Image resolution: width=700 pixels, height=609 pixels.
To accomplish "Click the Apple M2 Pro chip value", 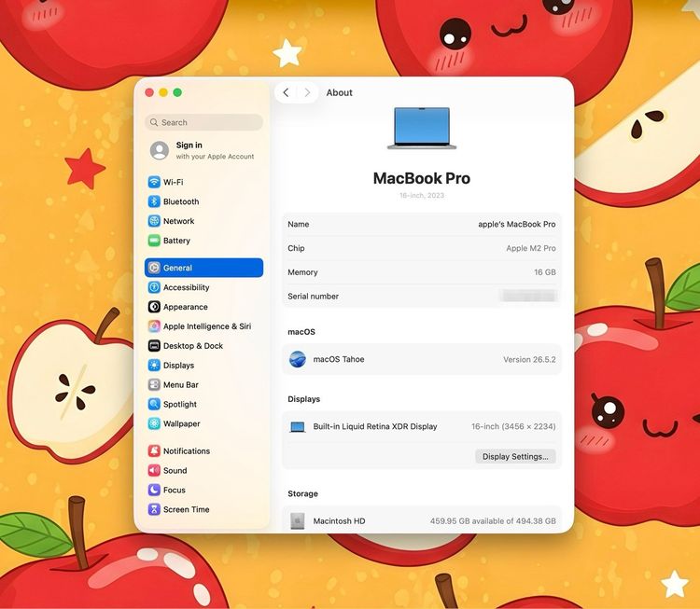I will 531,248.
